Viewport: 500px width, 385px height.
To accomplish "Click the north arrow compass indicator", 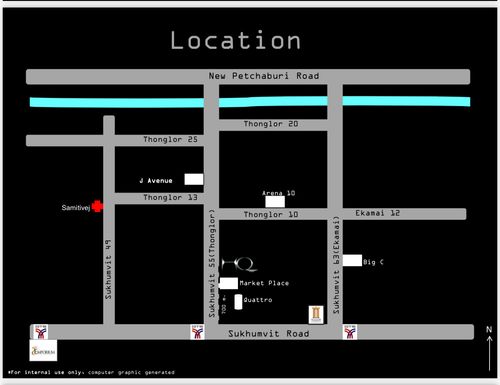I will 489,348.
